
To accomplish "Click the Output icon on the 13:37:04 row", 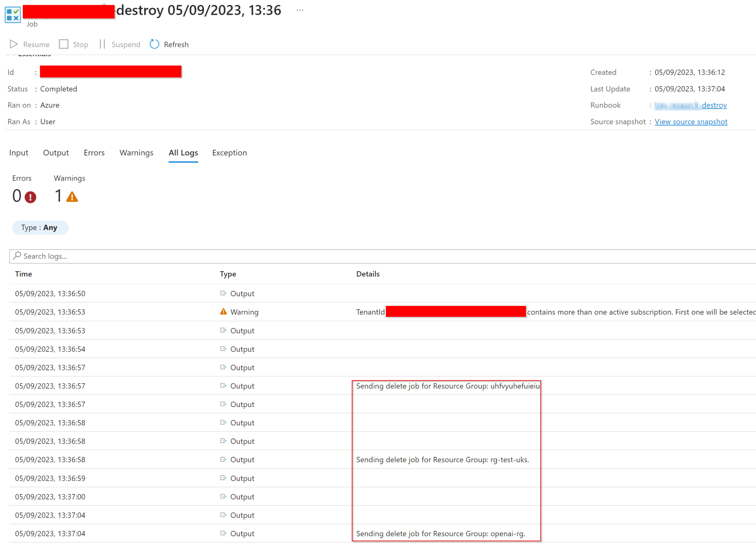I will pyautogui.click(x=223, y=533).
